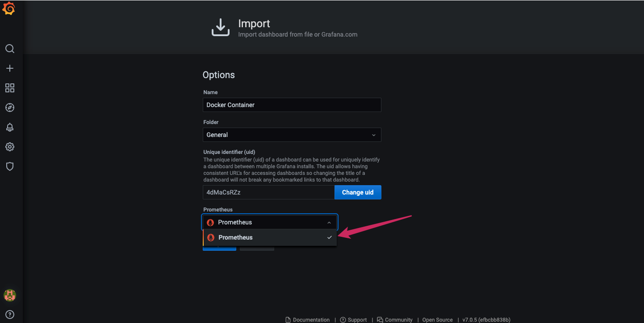Click the Options heading text
The width and height of the screenshot is (644, 323).
tap(219, 75)
